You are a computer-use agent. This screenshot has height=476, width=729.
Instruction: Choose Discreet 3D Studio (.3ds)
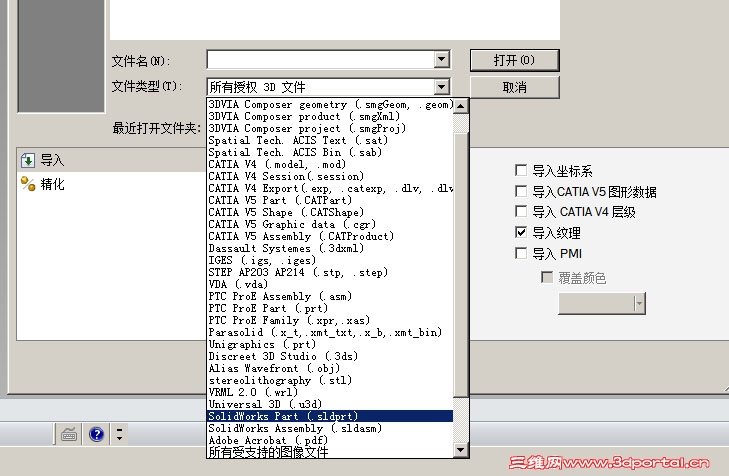coord(330,357)
